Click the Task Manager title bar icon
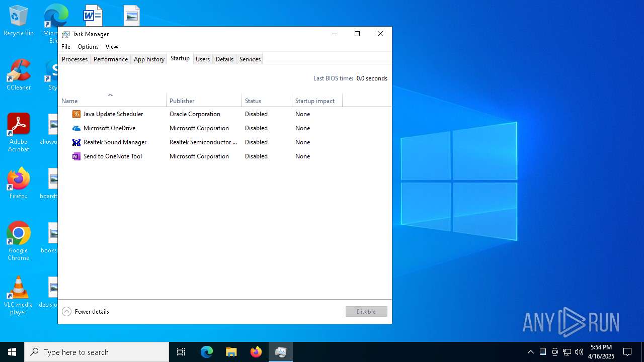Screen dimensions: 644x362 pyautogui.click(x=66, y=34)
